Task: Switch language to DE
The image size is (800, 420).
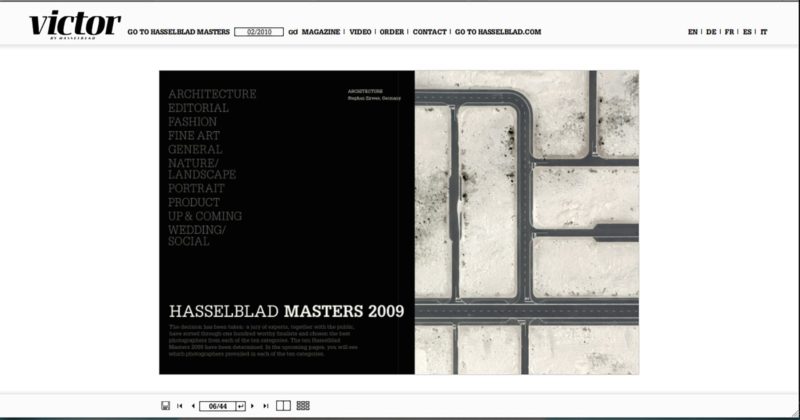Action: 711,32
